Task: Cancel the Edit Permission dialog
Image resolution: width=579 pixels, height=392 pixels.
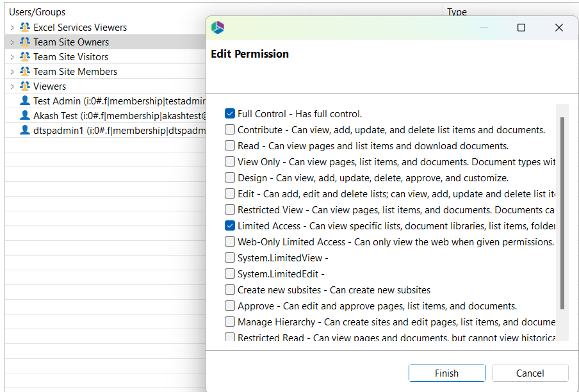Action: point(530,372)
